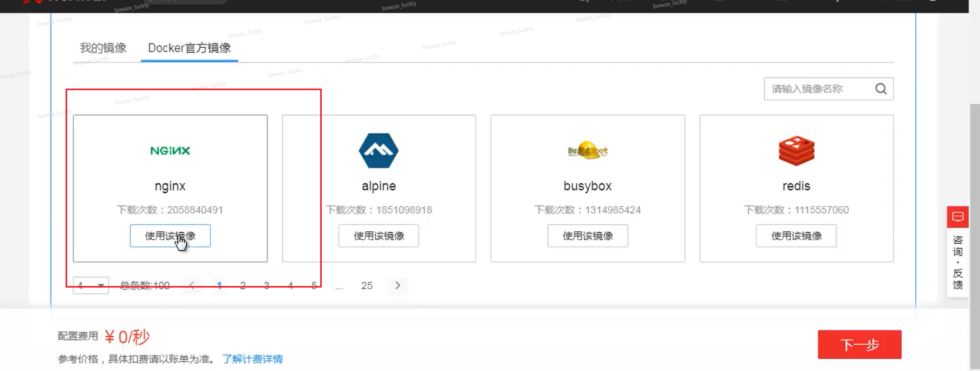980x371 pixels.
Task: Jump to page 25
Action: pyautogui.click(x=367, y=285)
